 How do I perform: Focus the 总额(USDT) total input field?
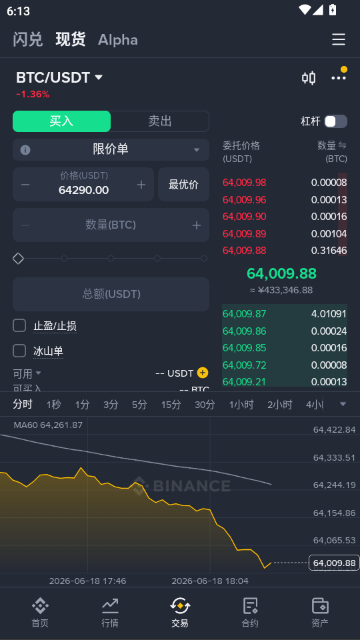coord(111,294)
